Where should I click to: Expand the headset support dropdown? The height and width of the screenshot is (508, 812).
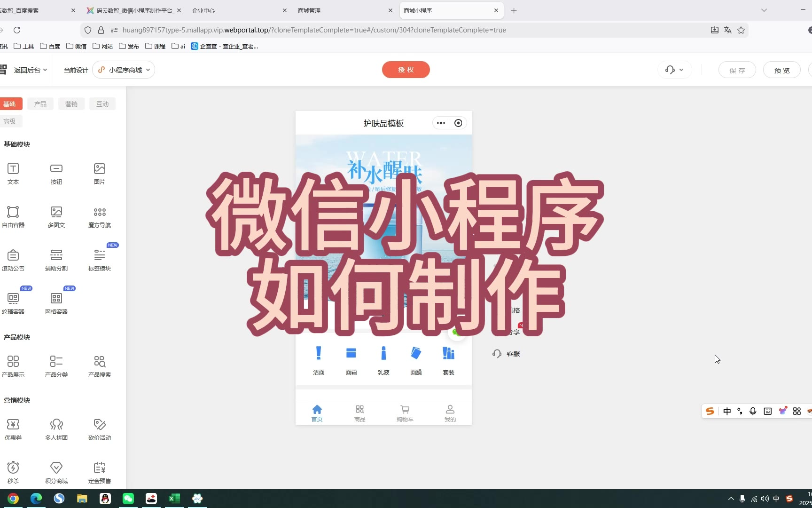[x=674, y=70]
